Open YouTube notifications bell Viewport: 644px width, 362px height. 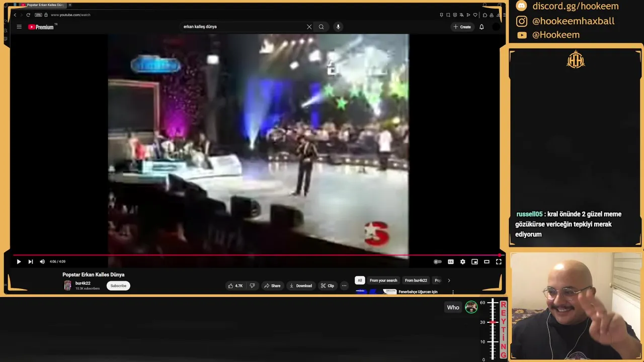481,27
